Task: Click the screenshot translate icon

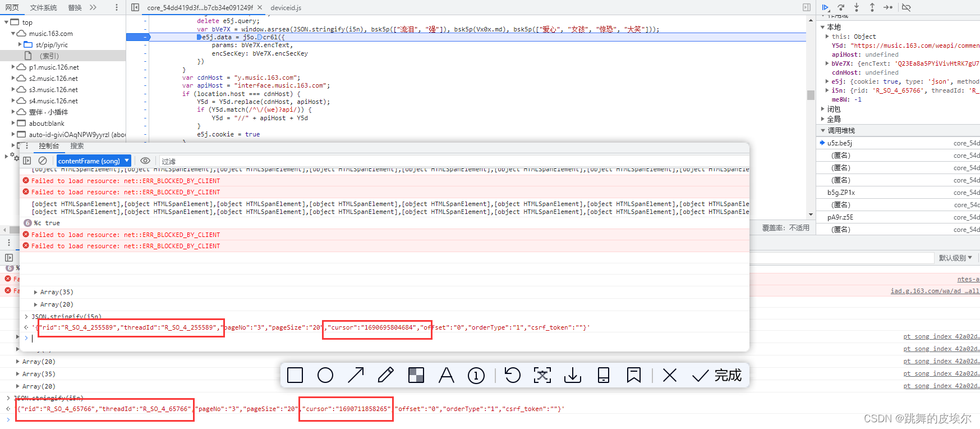Action: point(542,375)
